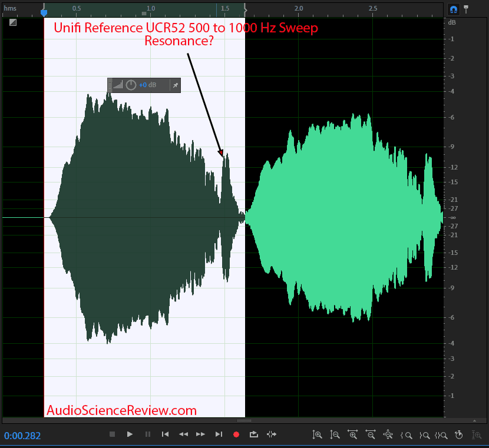Click the hms time format label
Image resolution: width=489 pixels, height=448 pixels.
point(10,8)
